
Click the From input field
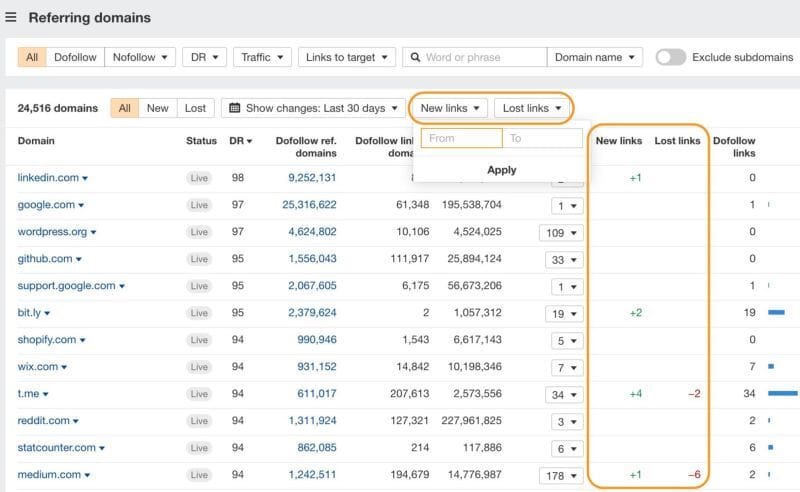[461, 138]
